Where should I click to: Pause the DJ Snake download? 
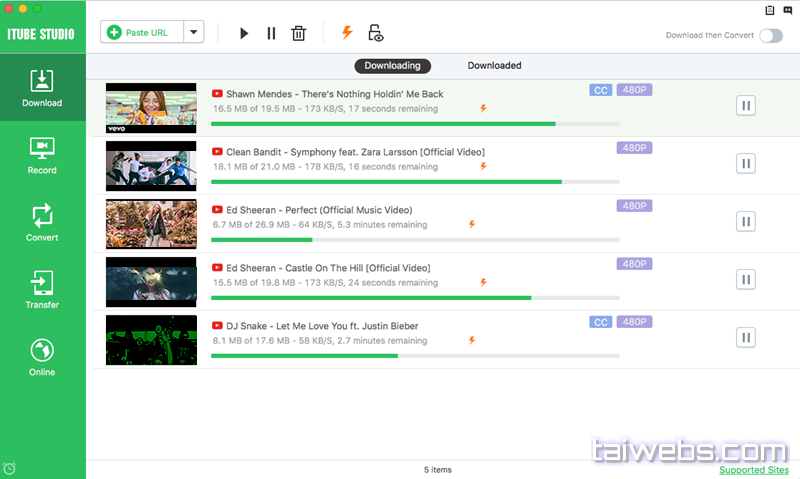point(745,337)
